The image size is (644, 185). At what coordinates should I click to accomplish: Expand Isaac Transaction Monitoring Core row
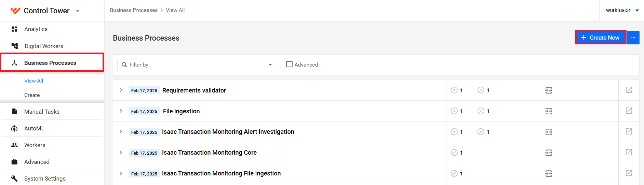point(121,153)
